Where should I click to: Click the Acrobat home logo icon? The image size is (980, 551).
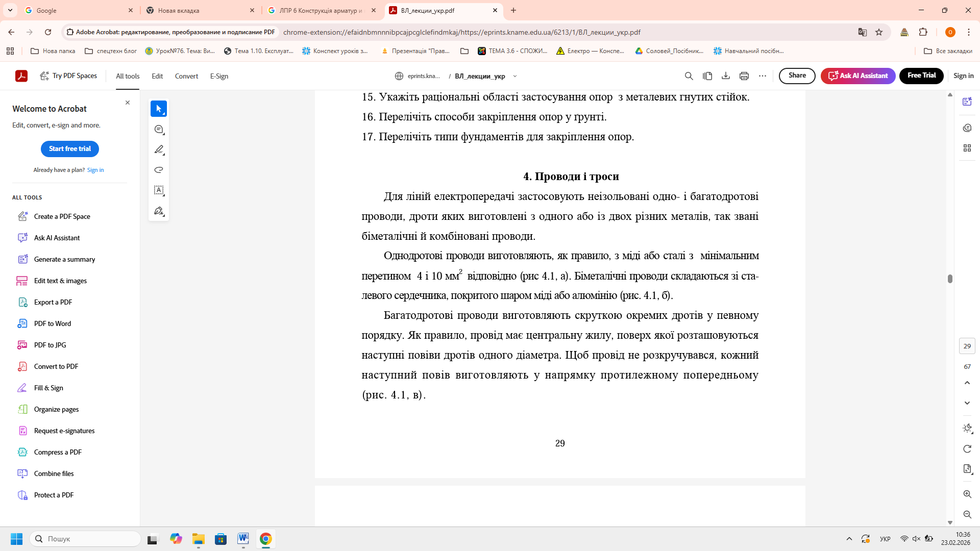(21, 76)
